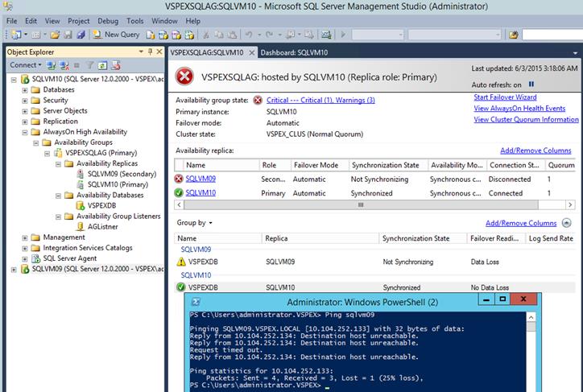This screenshot has height=392, width=583.
Task: Open Object Explorer window position dropdown
Action: pyautogui.click(x=141, y=52)
